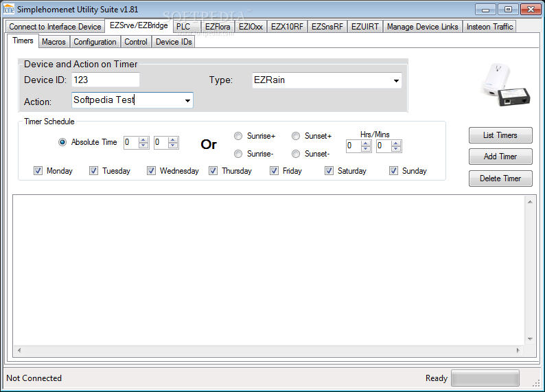Click the Delete Timer button

click(x=500, y=178)
